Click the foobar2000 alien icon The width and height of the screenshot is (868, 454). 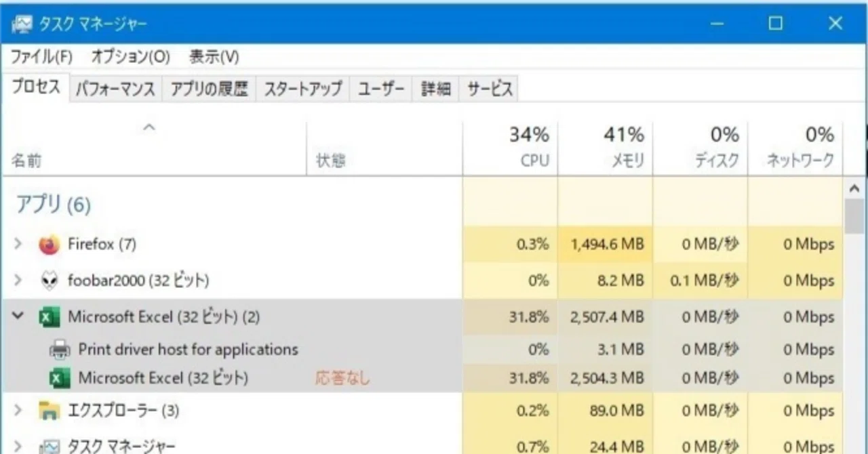(49, 281)
